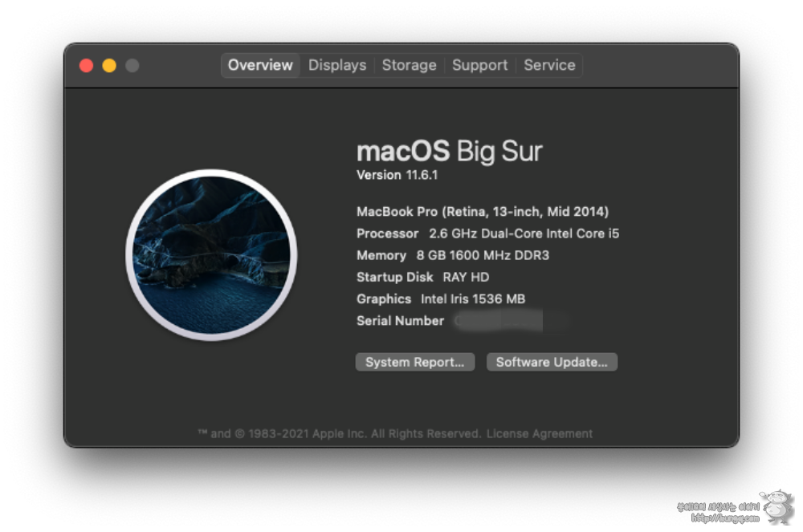Click the Processor label
803x532 pixels.
tap(387, 234)
